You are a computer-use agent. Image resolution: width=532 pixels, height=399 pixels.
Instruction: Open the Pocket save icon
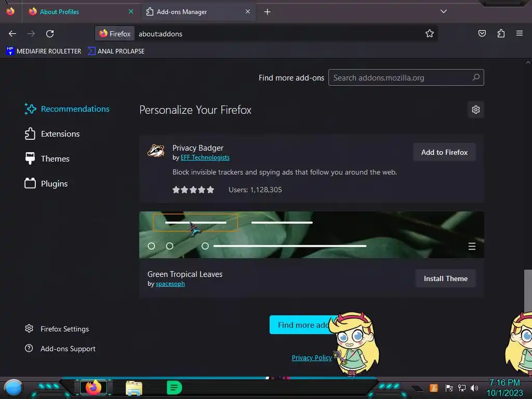[x=482, y=33]
